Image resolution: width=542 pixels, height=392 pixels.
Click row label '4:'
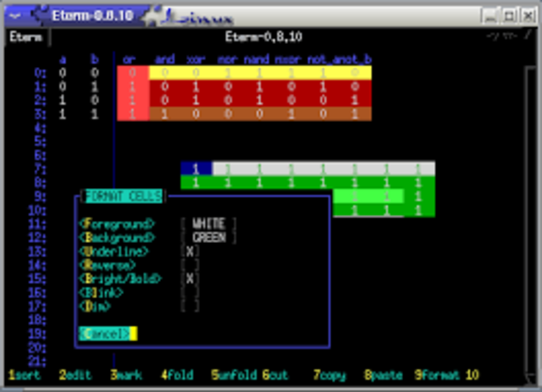click(40, 128)
